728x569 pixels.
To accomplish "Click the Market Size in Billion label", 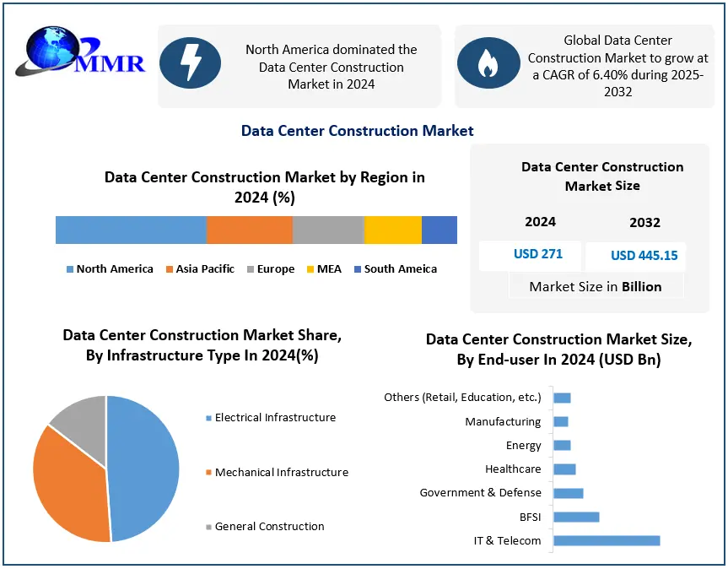I will (596, 287).
